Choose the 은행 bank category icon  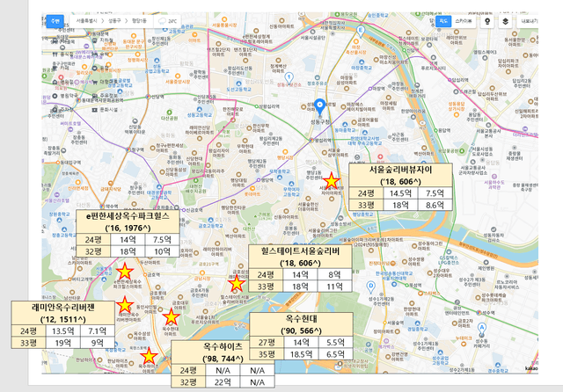[94, 69]
